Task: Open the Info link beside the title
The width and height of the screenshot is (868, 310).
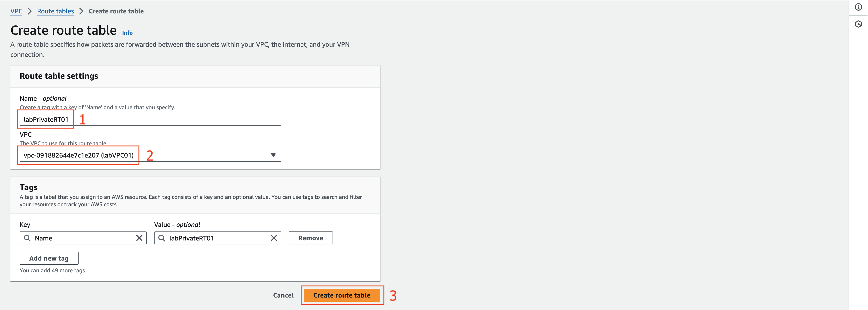Action: [127, 33]
